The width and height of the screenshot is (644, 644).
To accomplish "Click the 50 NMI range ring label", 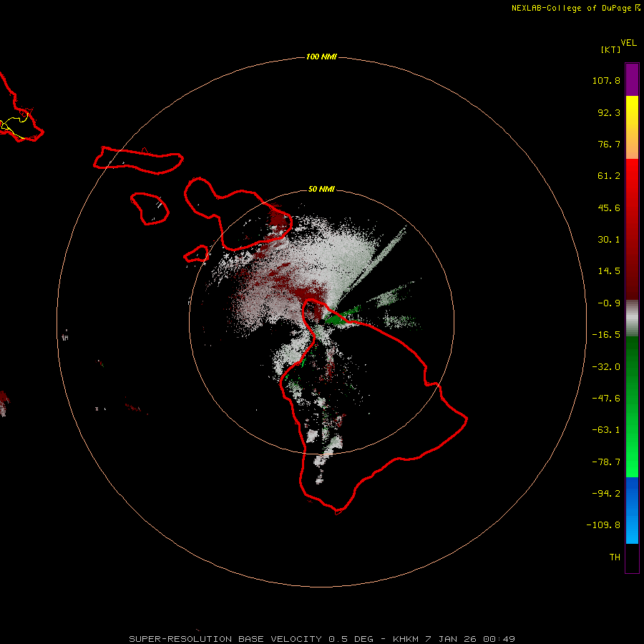I will (321, 189).
